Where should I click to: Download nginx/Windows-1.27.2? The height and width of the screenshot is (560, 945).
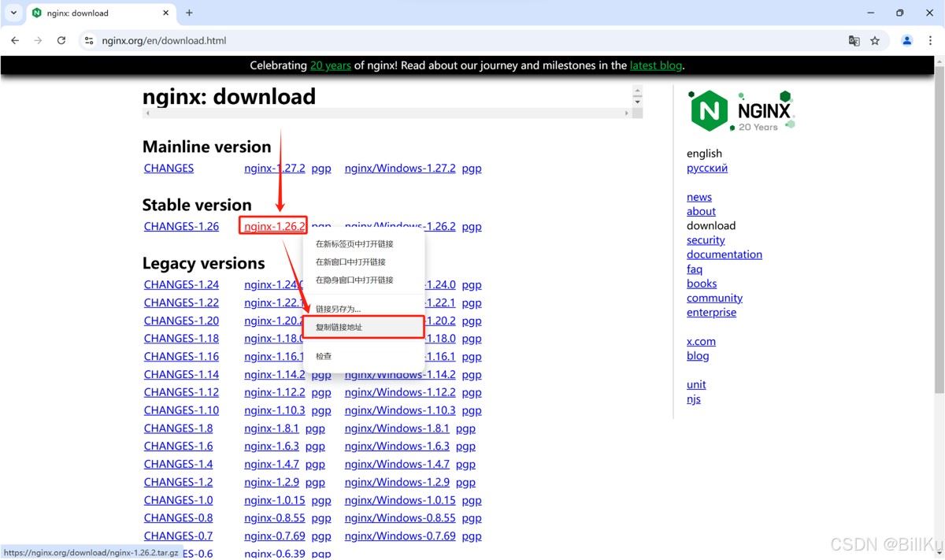pos(400,168)
